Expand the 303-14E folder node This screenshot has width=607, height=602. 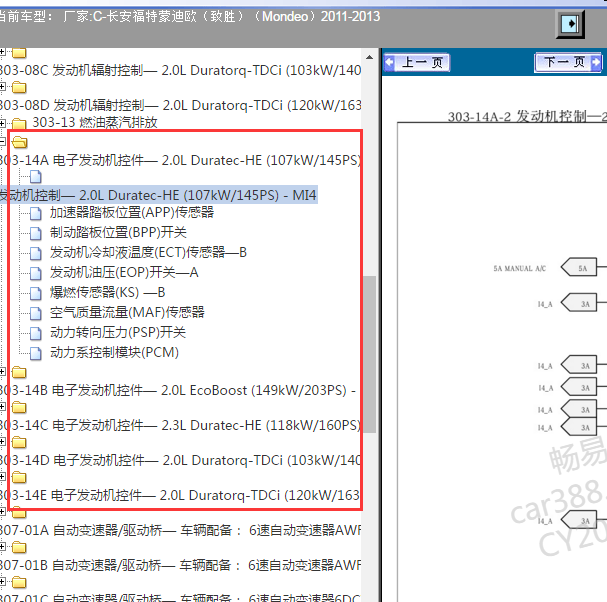point(2,477)
